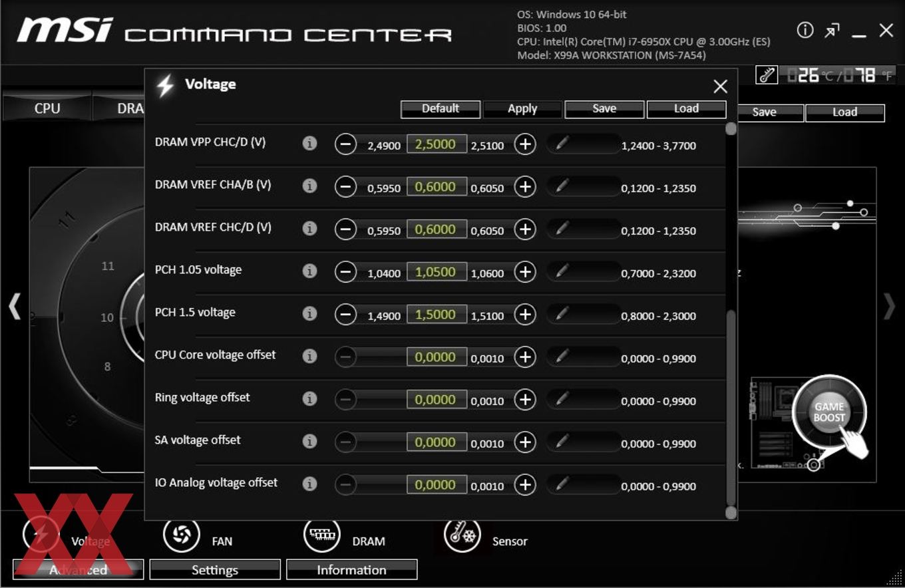Viewport: 905px width, 588px height.
Task: Click info icon for CPU Core voltage offset
Action: coord(309,356)
